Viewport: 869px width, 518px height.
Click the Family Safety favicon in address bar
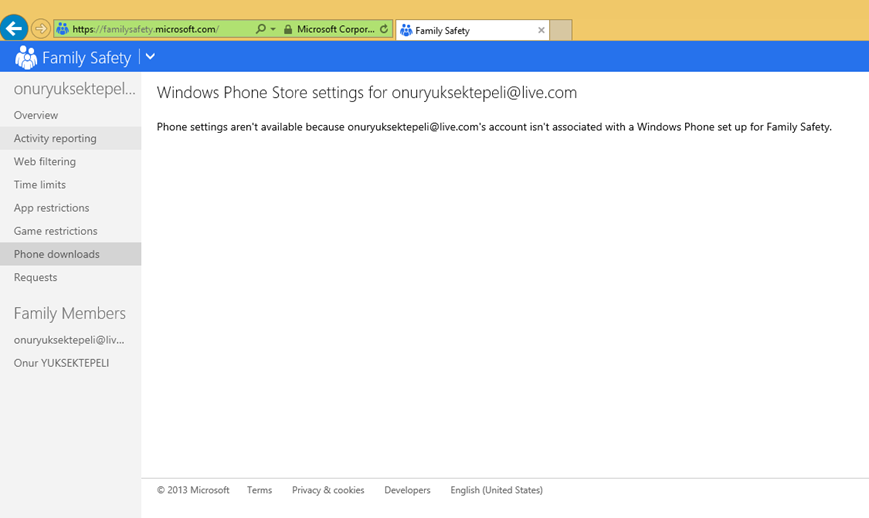tap(63, 29)
